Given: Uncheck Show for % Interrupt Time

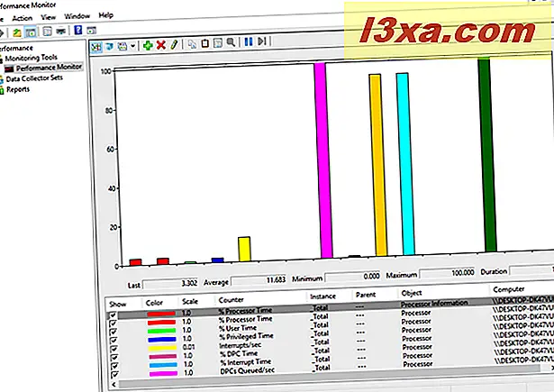Looking at the screenshot, I should (x=115, y=366).
